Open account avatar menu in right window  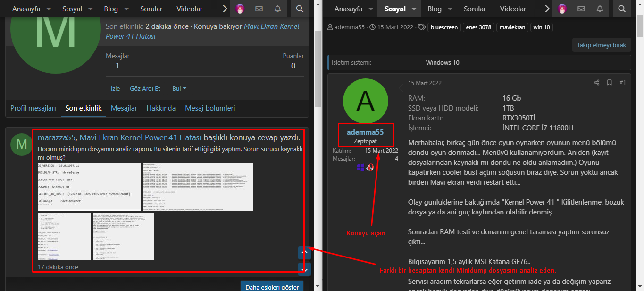(x=562, y=9)
